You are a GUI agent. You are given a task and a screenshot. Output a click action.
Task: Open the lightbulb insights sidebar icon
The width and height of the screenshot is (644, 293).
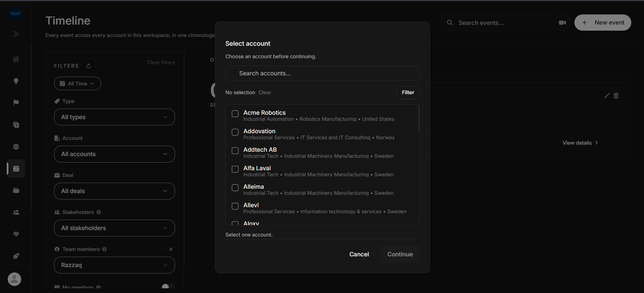tap(16, 81)
